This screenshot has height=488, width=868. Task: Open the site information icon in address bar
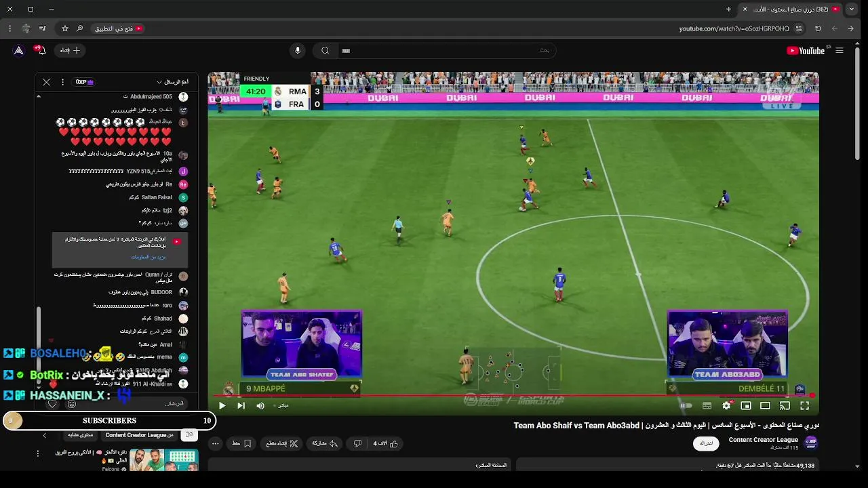(799, 28)
